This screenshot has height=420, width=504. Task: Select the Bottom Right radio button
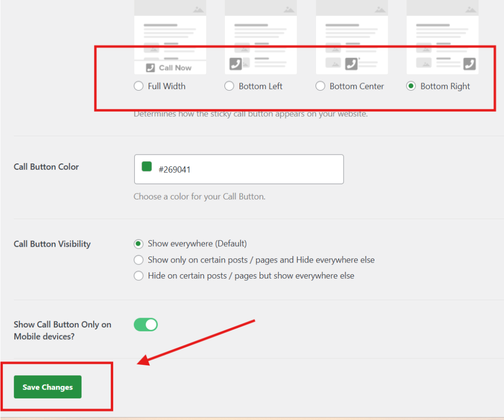click(411, 86)
